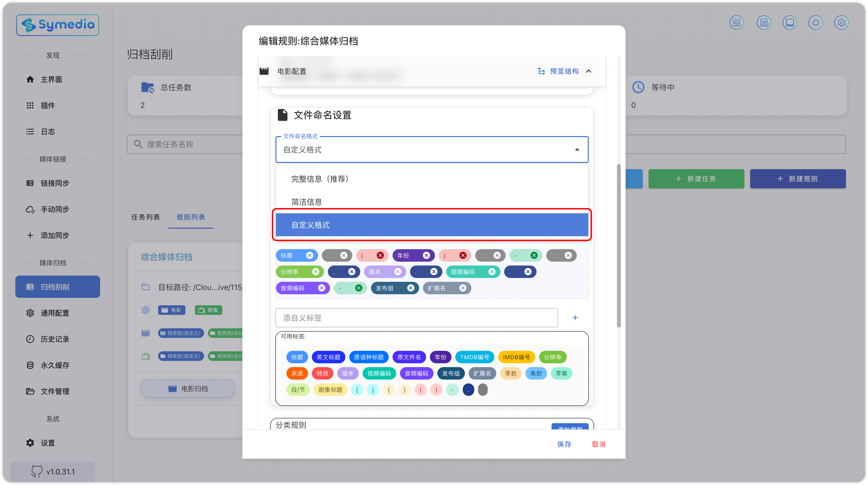
Task: Add the 原语种标题 available tag
Action: coord(368,357)
